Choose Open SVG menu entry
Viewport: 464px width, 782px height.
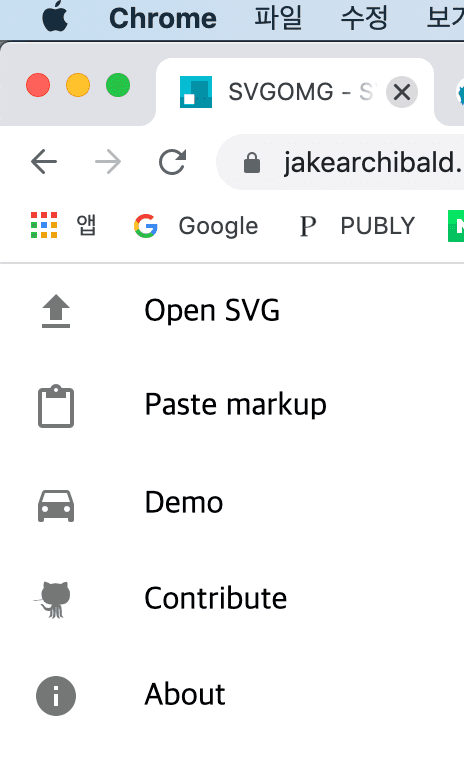point(212,311)
